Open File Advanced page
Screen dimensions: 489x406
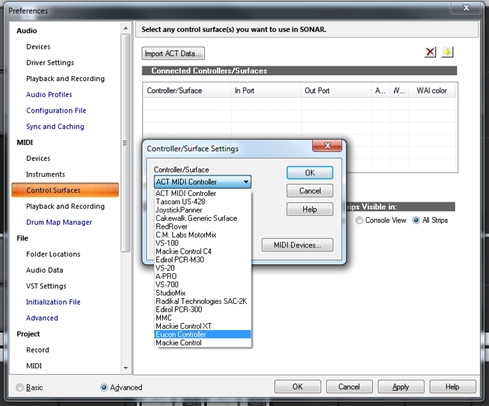pos(42,318)
